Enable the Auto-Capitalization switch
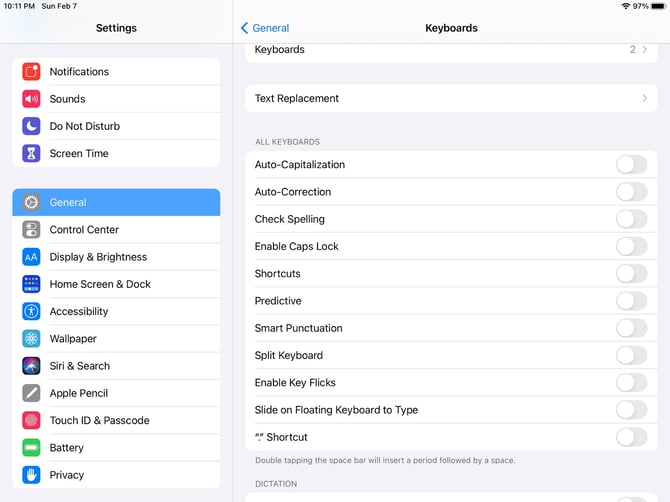 click(631, 165)
